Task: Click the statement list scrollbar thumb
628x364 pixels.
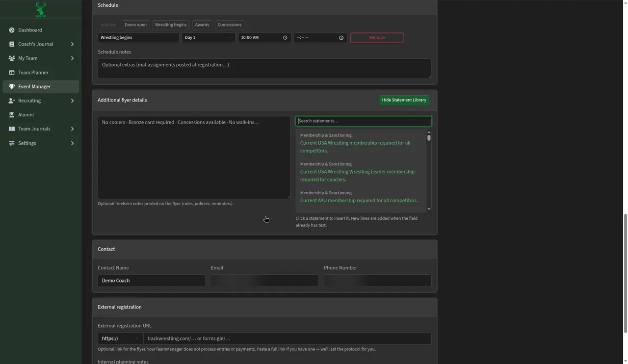Action: coord(429,138)
